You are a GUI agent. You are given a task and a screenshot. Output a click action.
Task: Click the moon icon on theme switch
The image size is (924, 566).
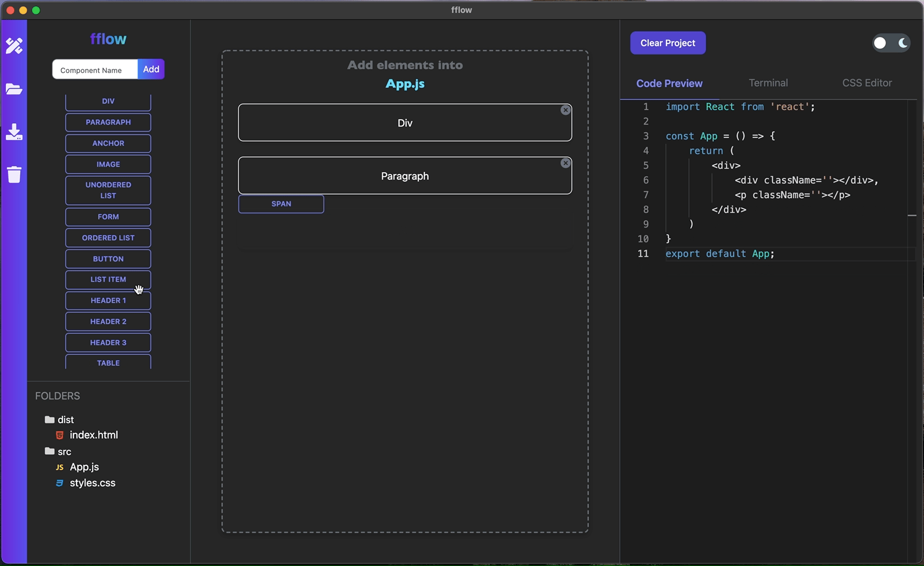(x=902, y=43)
